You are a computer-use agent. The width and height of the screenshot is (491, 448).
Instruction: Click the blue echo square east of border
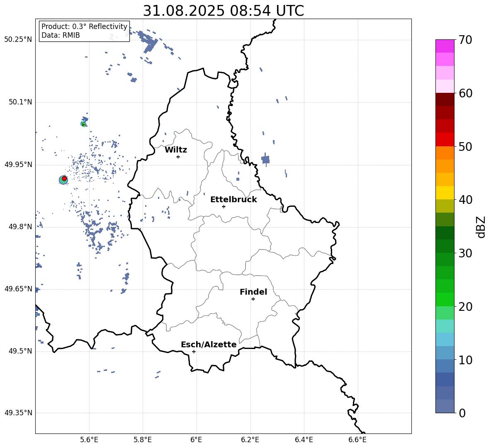[x=265, y=160]
